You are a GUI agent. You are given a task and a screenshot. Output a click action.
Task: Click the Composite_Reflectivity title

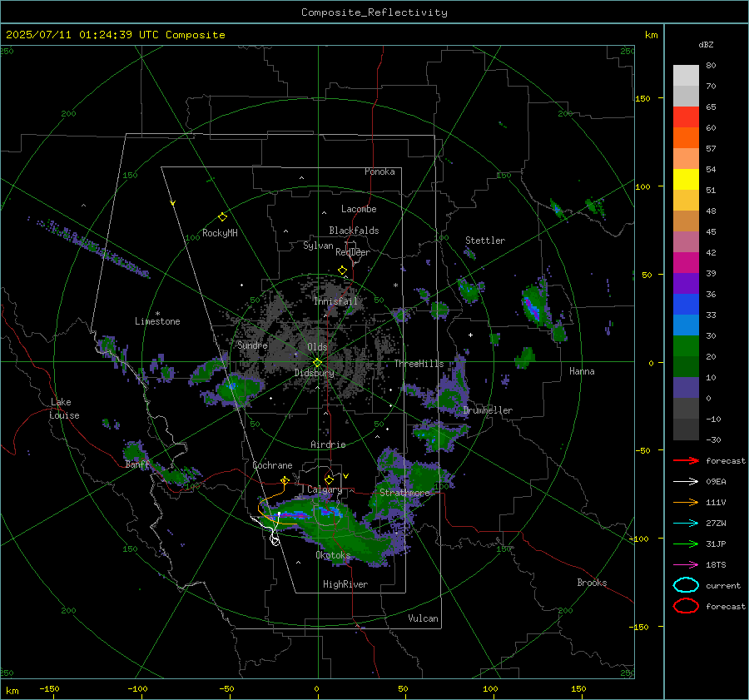click(374, 12)
